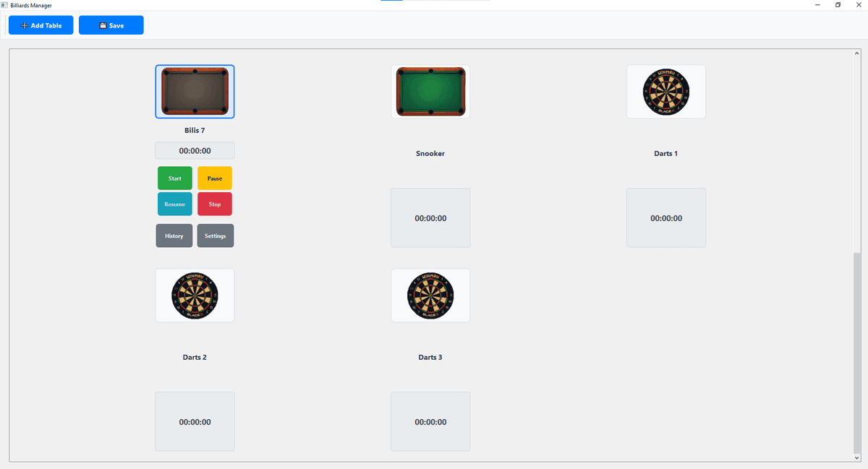Open History for Bilis 7
Viewport: 868px width, 469px height.
(x=174, y=236)
